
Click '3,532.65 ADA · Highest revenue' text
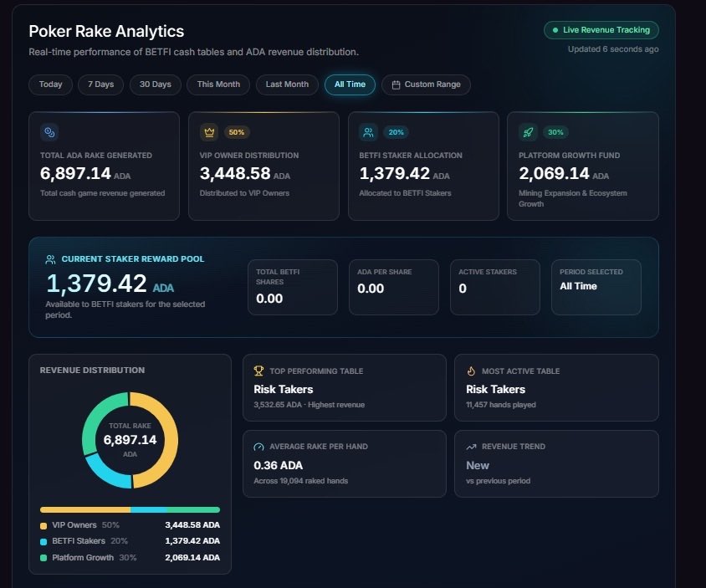[x=309, y=405]
